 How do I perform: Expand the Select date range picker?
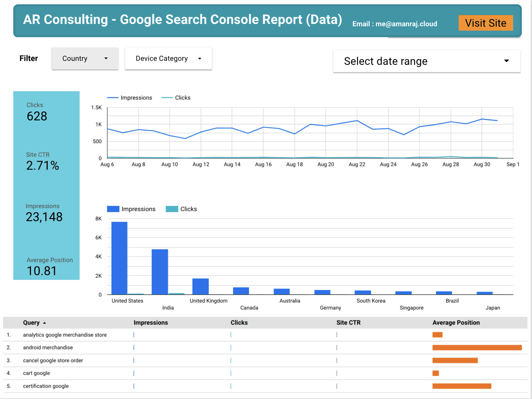point(427,61)
